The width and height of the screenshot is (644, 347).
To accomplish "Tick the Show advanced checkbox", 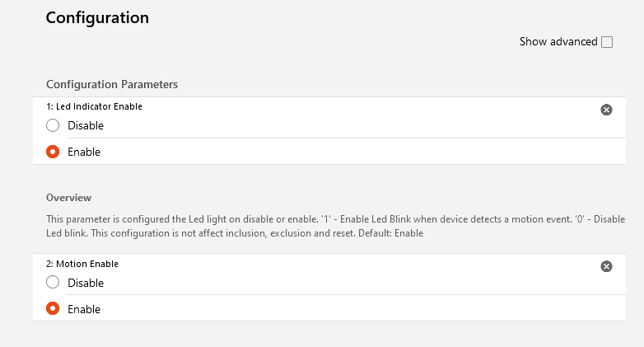I will click(x=607, y=42).
